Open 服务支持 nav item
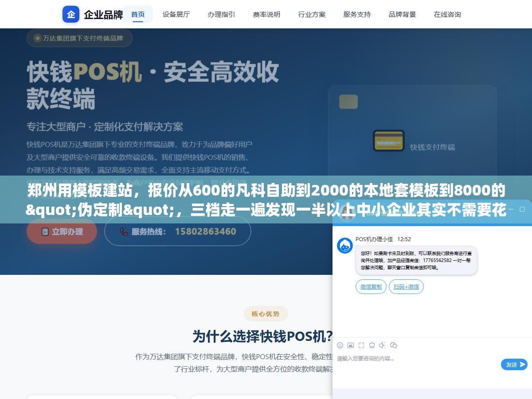 (357, 14)
